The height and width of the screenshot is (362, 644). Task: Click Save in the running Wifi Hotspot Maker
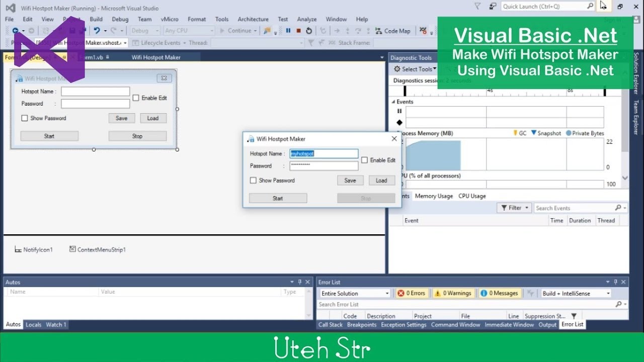[350, 180]
